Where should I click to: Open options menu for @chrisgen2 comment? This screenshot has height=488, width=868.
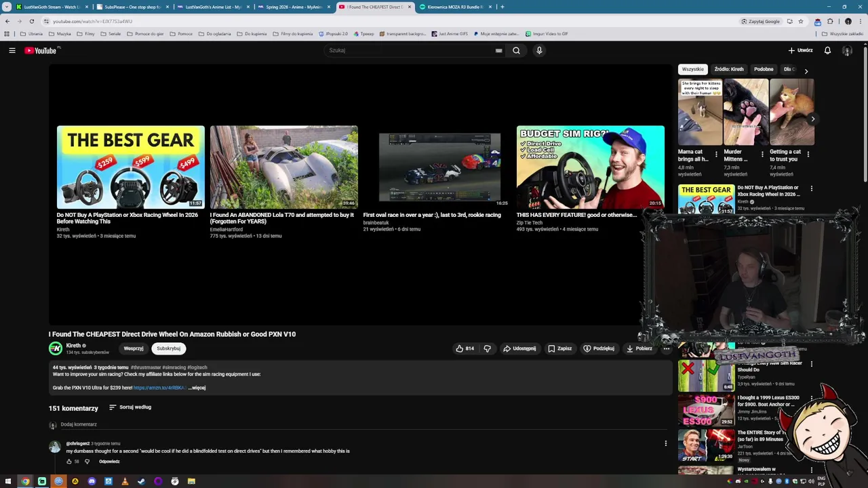coord(665,443)
